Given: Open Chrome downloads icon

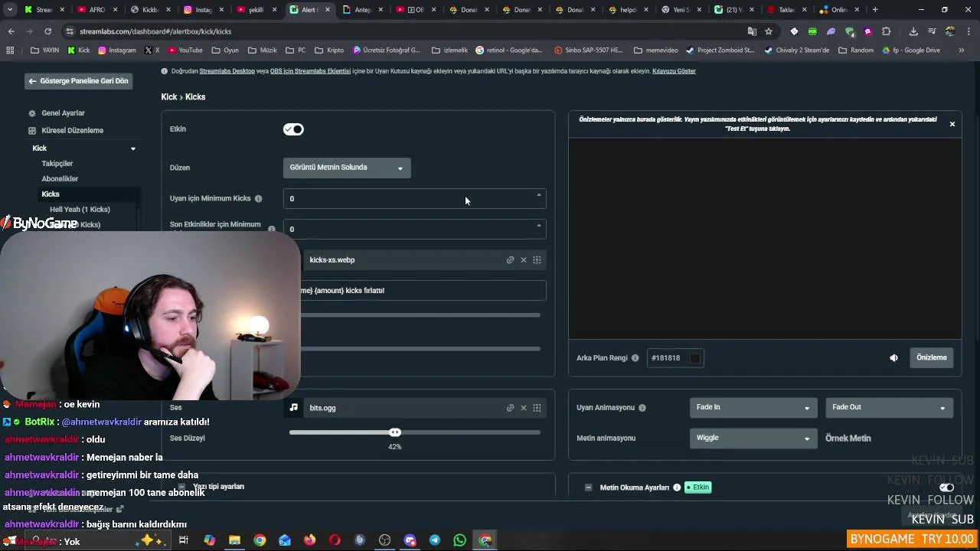Looking at the screenshot, I should pos(913,31).
